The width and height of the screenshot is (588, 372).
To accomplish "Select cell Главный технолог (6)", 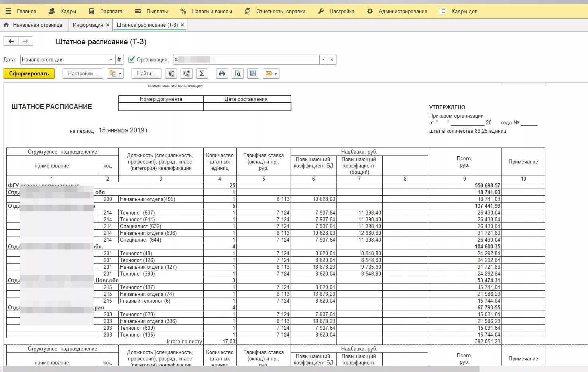I will pos(161,301).
